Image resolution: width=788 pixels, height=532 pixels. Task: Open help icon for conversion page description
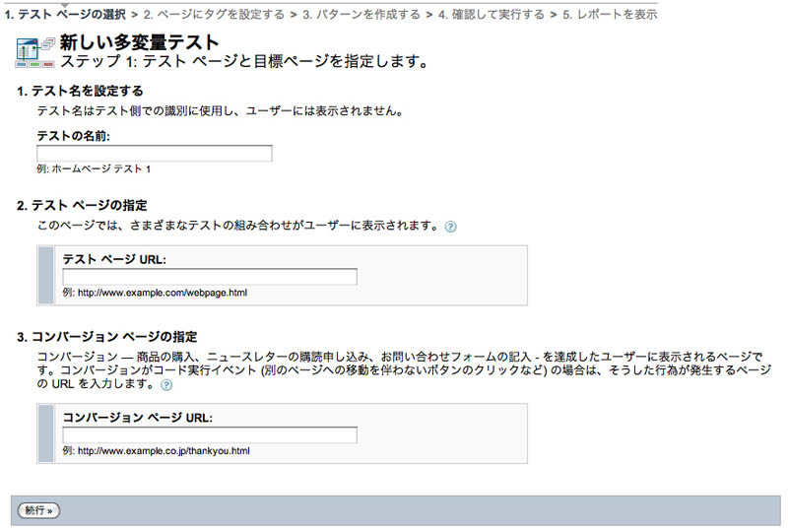153,385
